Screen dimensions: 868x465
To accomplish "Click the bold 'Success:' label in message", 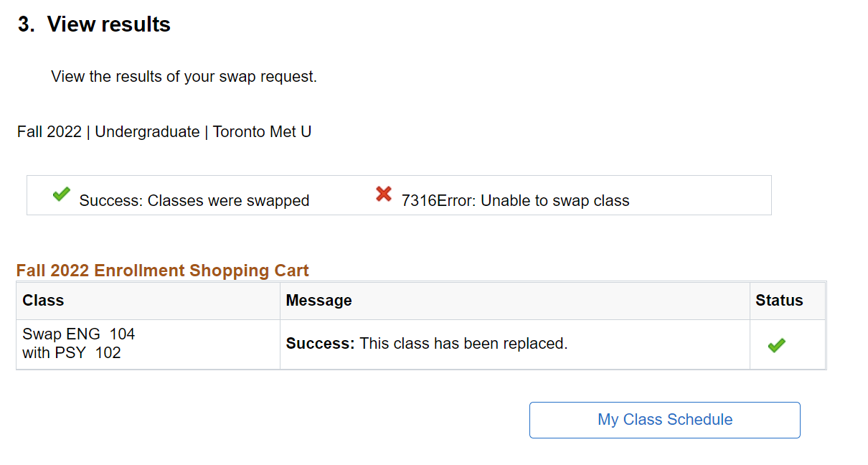I will 320,344.
